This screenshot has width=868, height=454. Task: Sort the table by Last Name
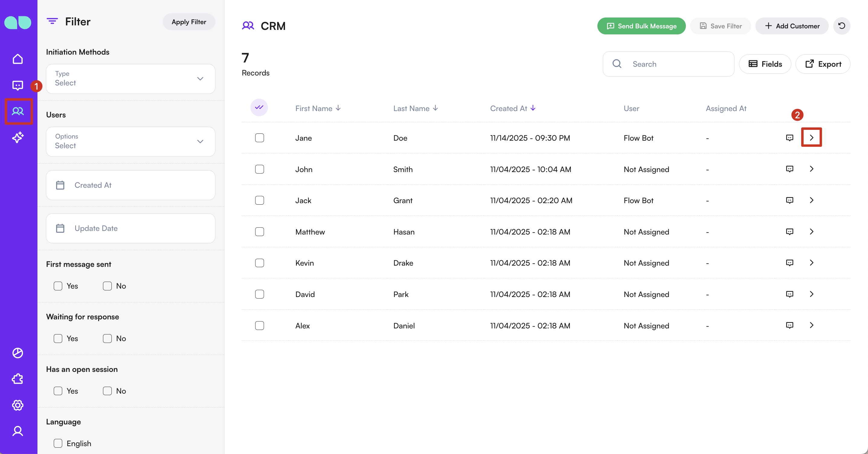pyautogui.click(x=415, y=108)
